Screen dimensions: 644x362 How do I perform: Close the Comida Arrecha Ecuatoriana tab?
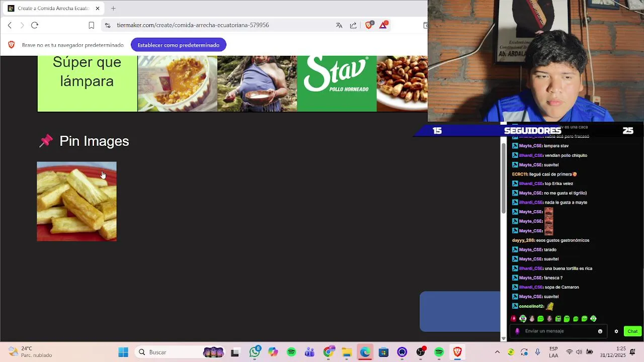coord(98,8)
